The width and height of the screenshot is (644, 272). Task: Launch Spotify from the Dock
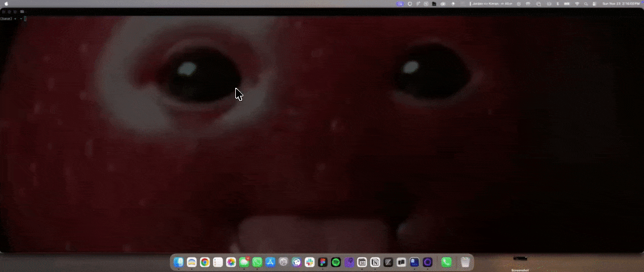[x=336, y=262]
